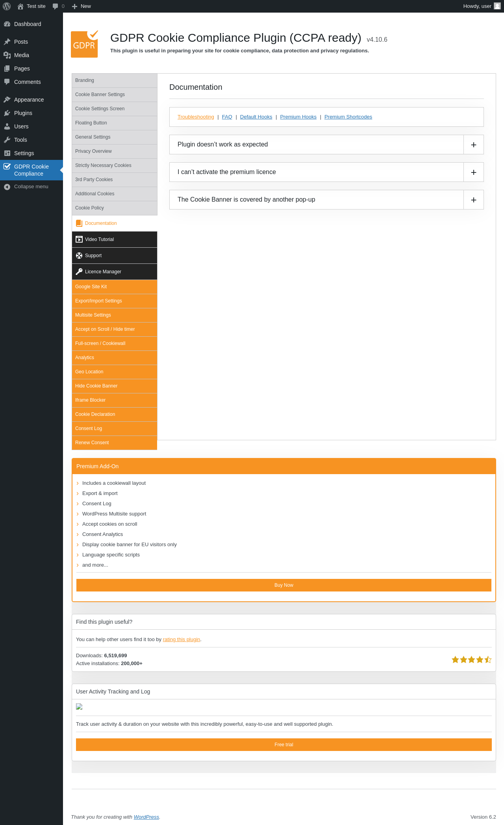Open the Premium Hooks link
The height and width of the screenshot is (825, 504).
click(298, 117)
